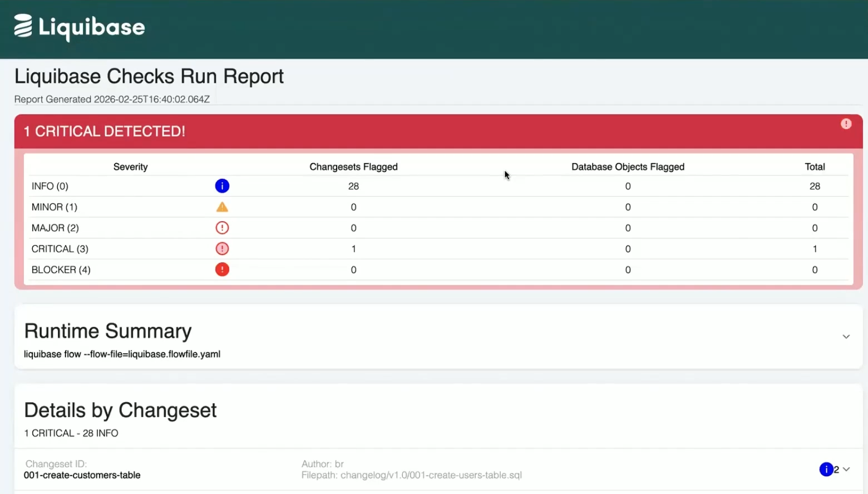This screenshot has width=868, height=494.
Task: Click the INFO (0) severity label
Action: click(50, 186)
